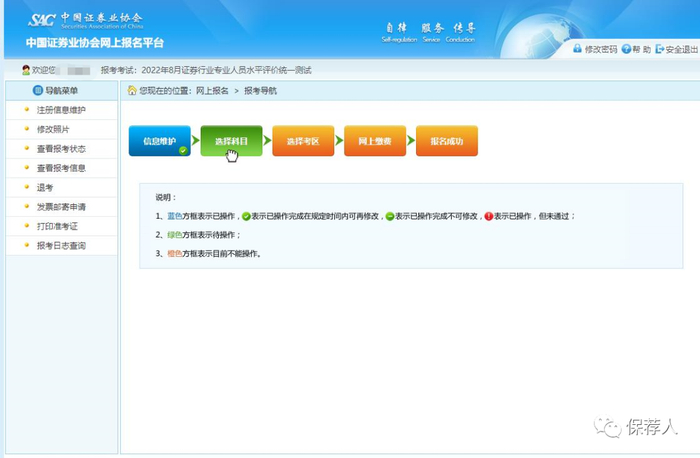Image resolution: width=700 pixels, height=458 pixels.
Task: Click the 导航菜单 header icon
Action: (38, 90)
